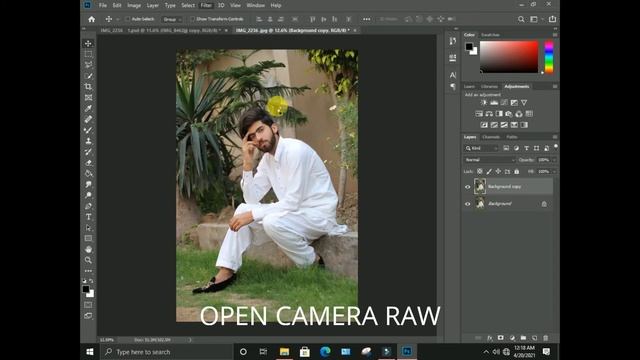The width and height of the screenshot is (640, 360).
Task: Select the Lasso tool
Action: point(88,64)
